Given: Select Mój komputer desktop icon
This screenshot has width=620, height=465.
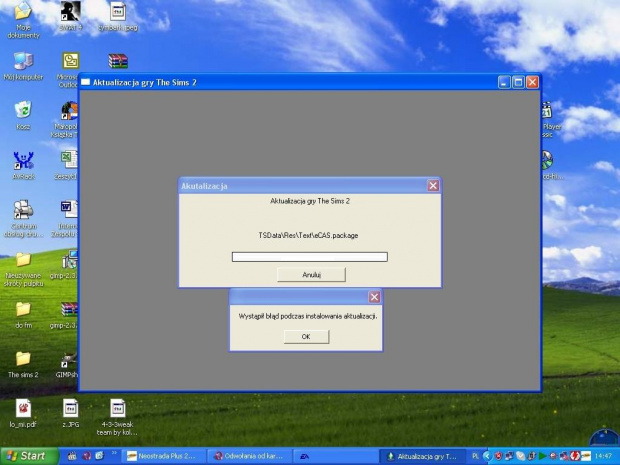Looking at the screenshot, I should (23, 66).
